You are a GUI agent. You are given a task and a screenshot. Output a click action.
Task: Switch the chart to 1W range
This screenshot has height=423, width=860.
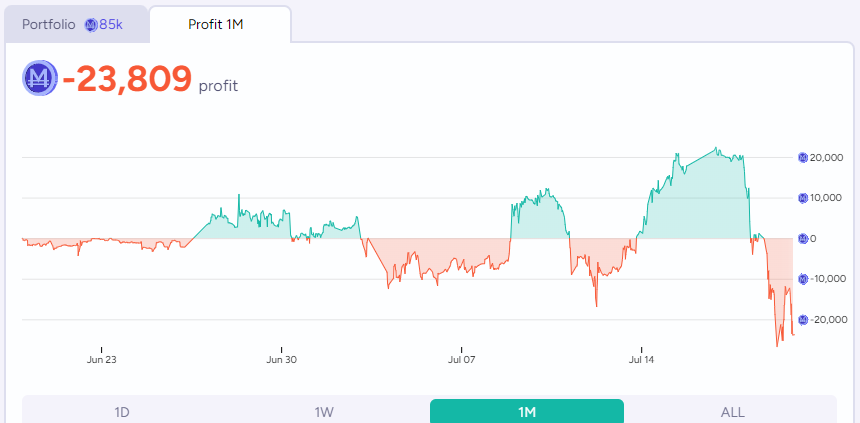point(324,412)
